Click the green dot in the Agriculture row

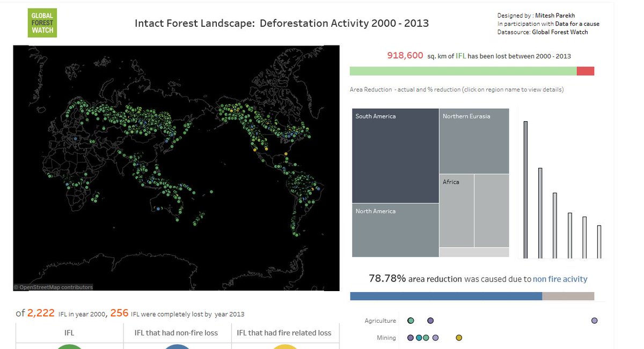(x=411, y=321)
